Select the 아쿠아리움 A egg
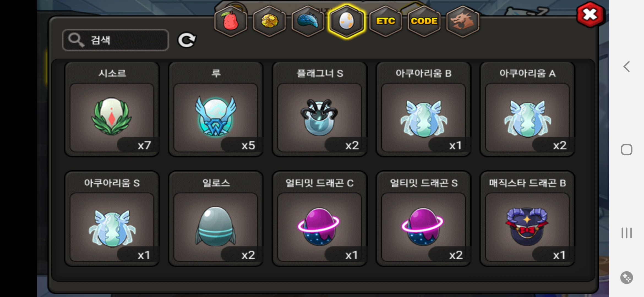Screen dimensions: 644x297 [527, 109]
